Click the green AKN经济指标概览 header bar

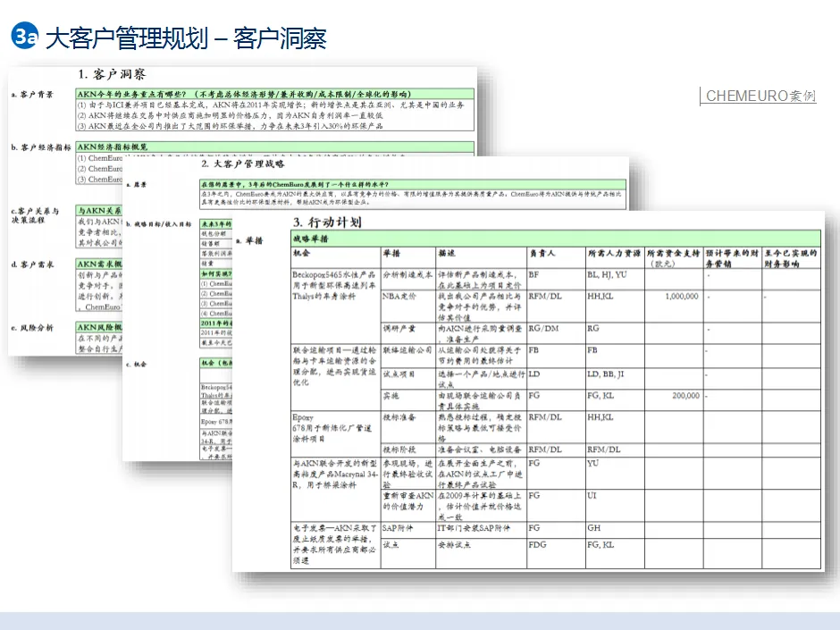tap(275, 147)
